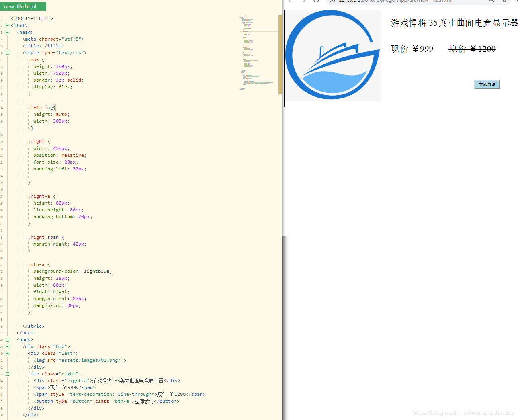Click the editor vertical scrollbar thumb

280,55
